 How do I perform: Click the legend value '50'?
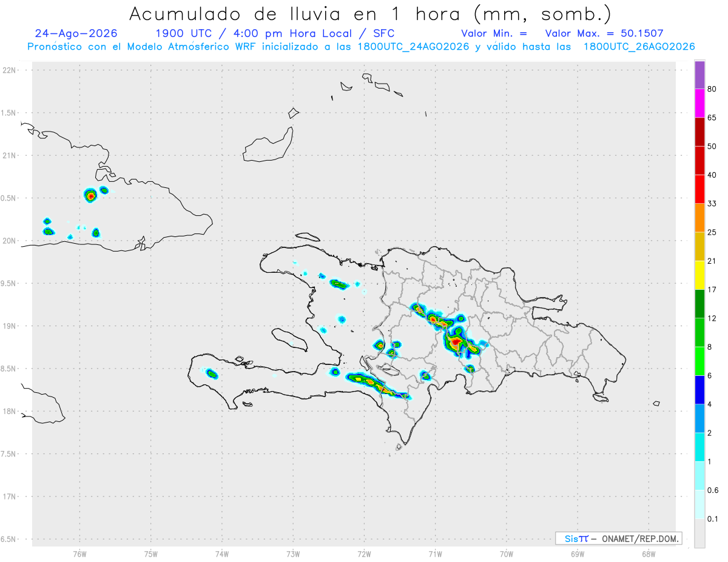(712, 146)
